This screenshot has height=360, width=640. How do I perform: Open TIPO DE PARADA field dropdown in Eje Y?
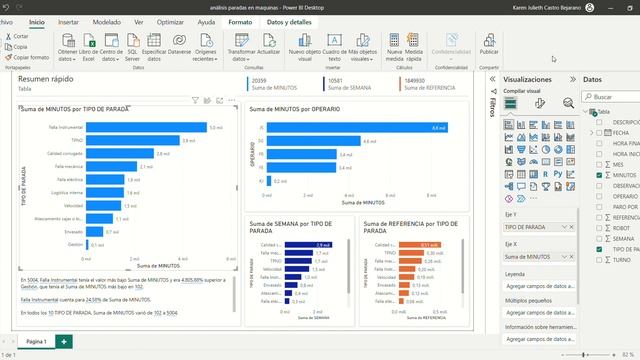pyautogui.click(x=564, y=227)
